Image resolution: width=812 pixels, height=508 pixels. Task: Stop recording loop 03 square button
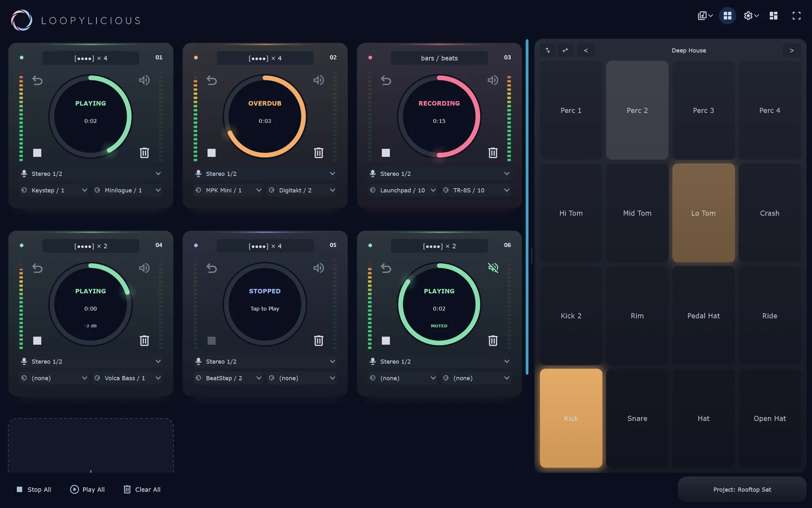[x=386, y=153]
